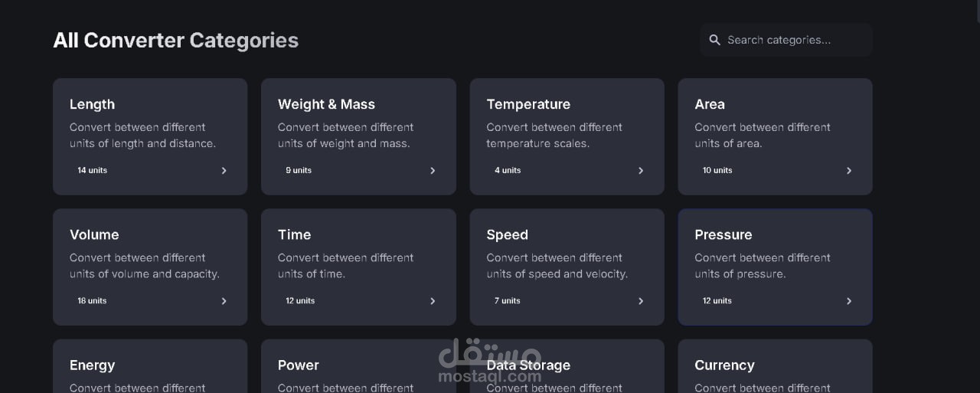Click the chevron on the Pressure card
Image resolution: width=980 pixels, height=393 pixels.
point(849,301)
